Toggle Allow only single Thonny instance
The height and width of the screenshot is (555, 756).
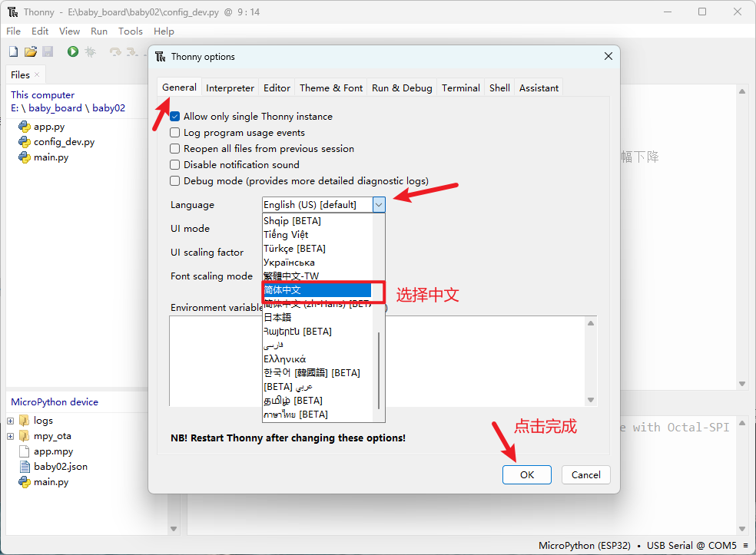175,117
